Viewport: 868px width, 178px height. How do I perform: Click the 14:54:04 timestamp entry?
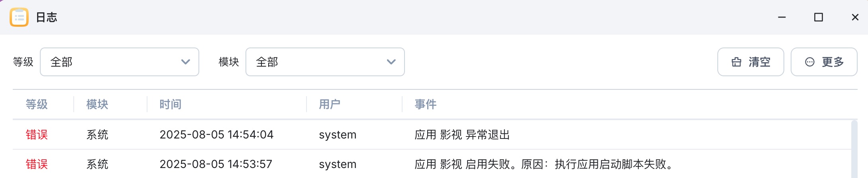point(216,134)
